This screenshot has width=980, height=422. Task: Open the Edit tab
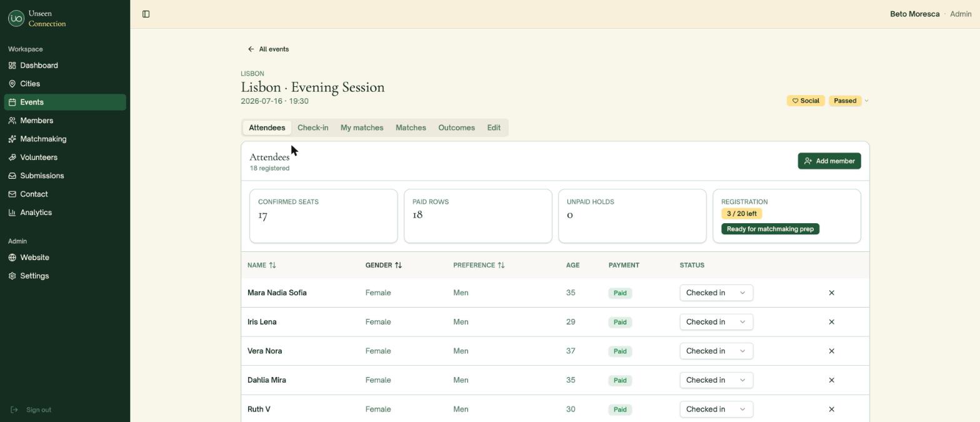494,128
